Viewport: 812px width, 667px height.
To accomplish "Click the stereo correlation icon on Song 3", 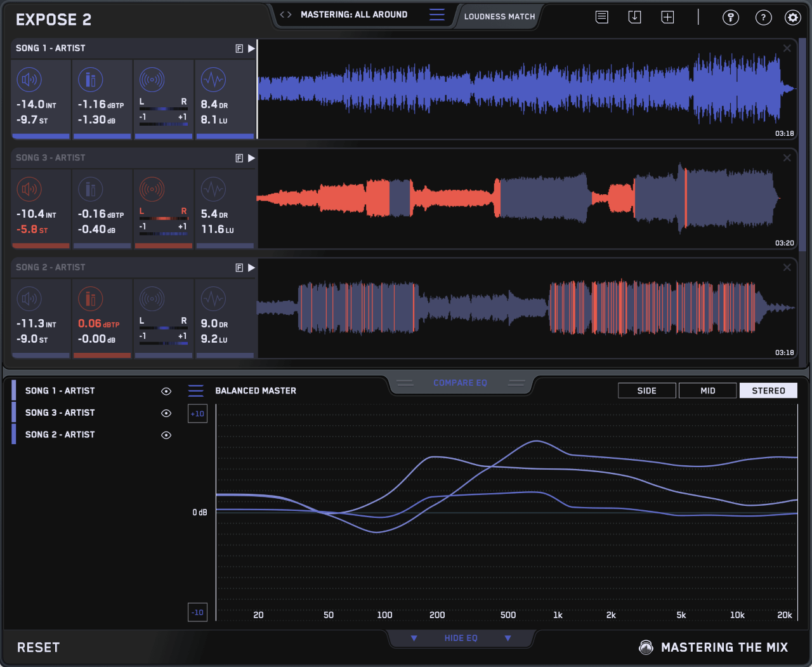I will coord(151,188).
